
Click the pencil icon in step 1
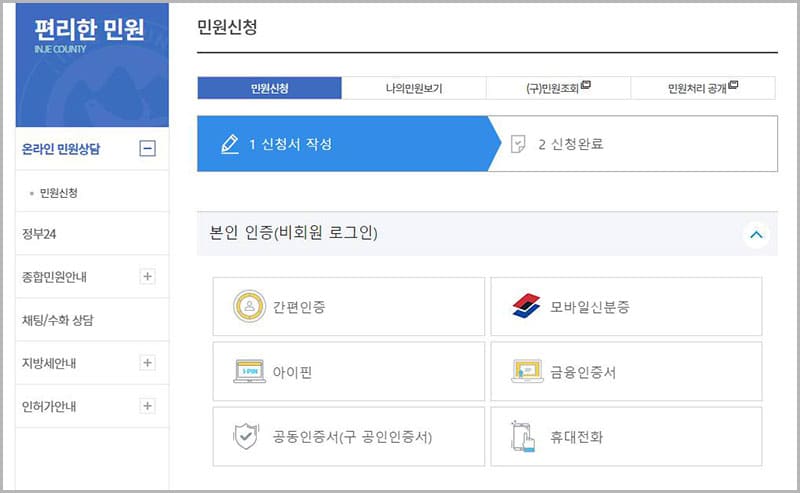pyautogui.click(x=230, y=144)
